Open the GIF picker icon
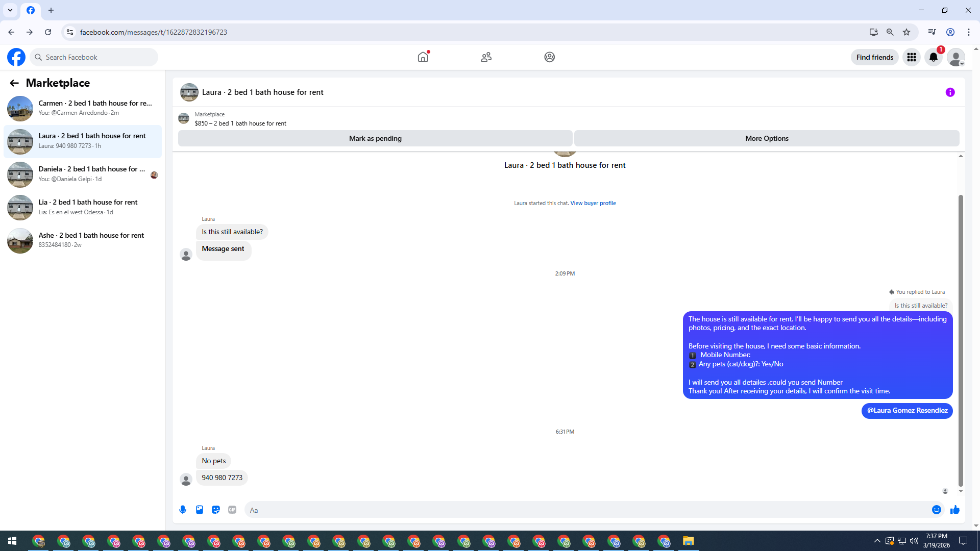 (x=232, y=510)
